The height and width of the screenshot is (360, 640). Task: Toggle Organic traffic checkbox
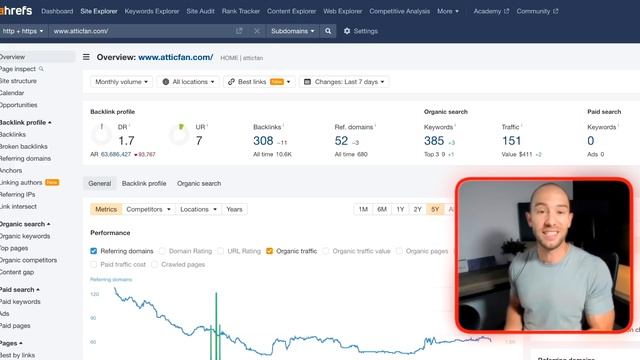point(269,251)
